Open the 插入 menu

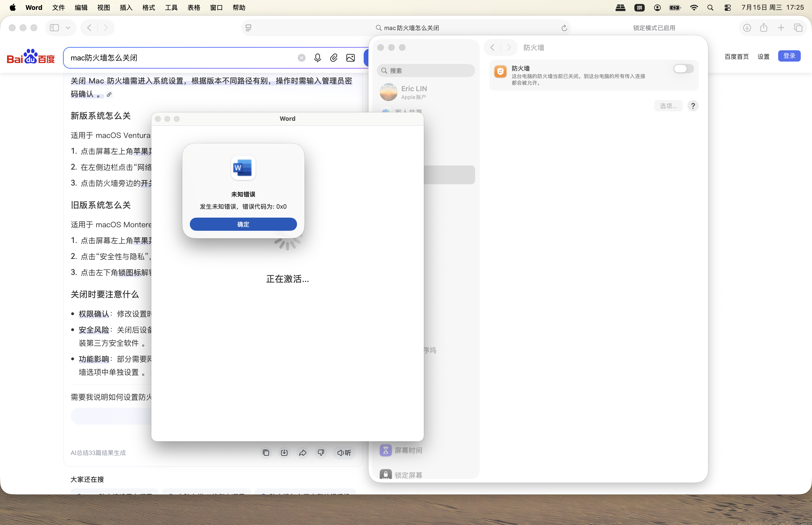point(126,8)
